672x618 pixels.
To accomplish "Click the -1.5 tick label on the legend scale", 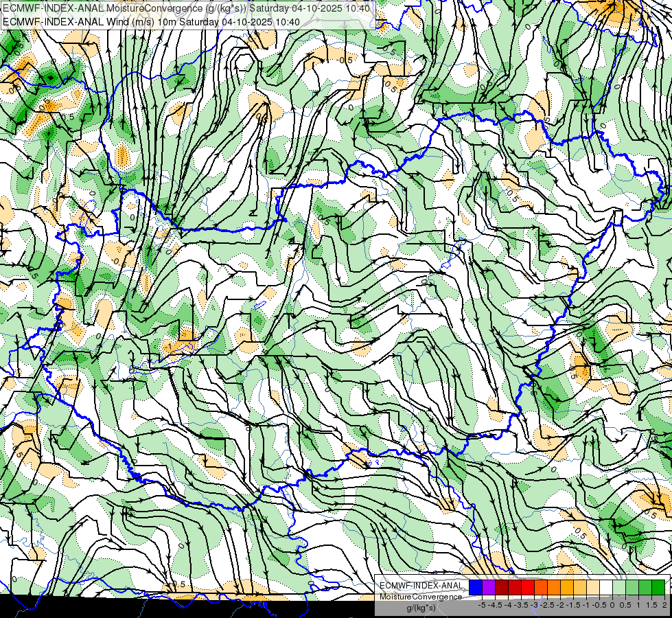I will tap(573, 605).
